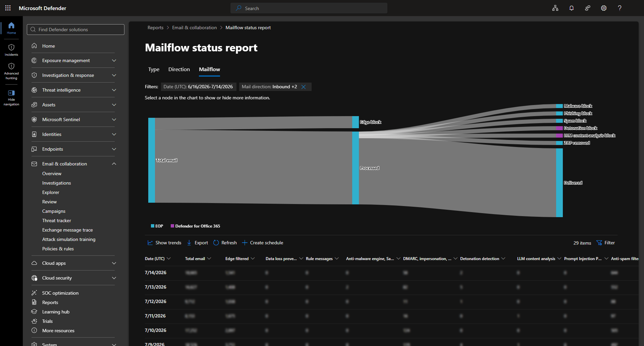Screen dimensions: 644x346
Task: Open the Date (UTC) filter chip
Action: coord(198,87)
